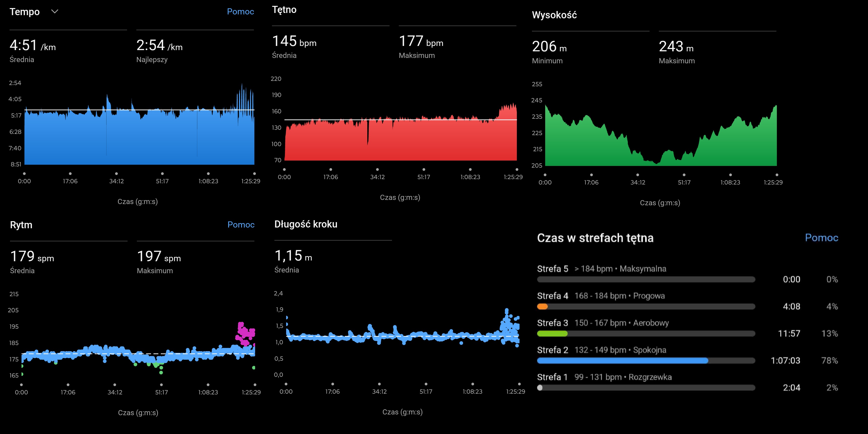Screen dimensions: 868x434
Task: Click the Tempo panel title
Action: coord(25,12)
